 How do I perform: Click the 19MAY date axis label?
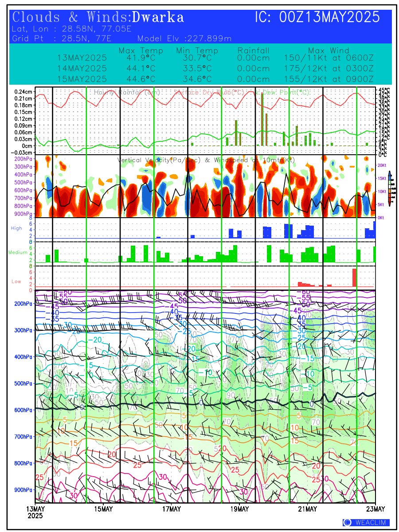239,509
